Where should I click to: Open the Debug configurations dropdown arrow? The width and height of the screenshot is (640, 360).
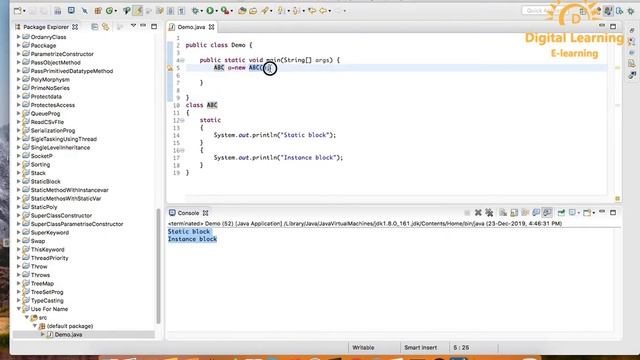click(202, 11)
